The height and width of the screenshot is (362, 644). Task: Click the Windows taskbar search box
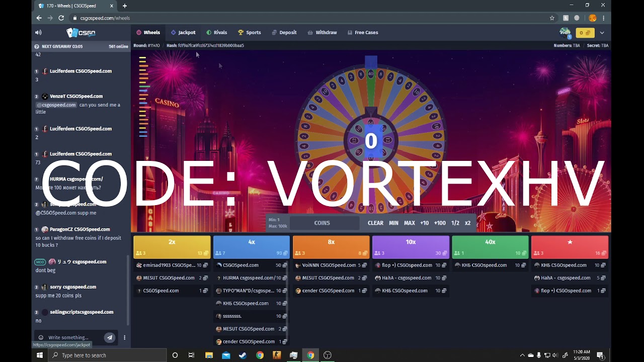click(108, 355)
